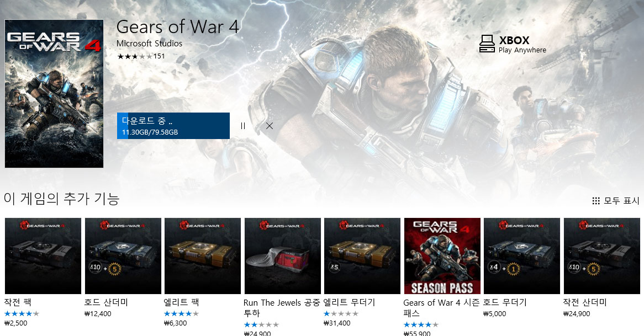
Task: Open the Run The Jewels airdrop thumbnail
Action: pyautogui.click(x=283, y=256)
